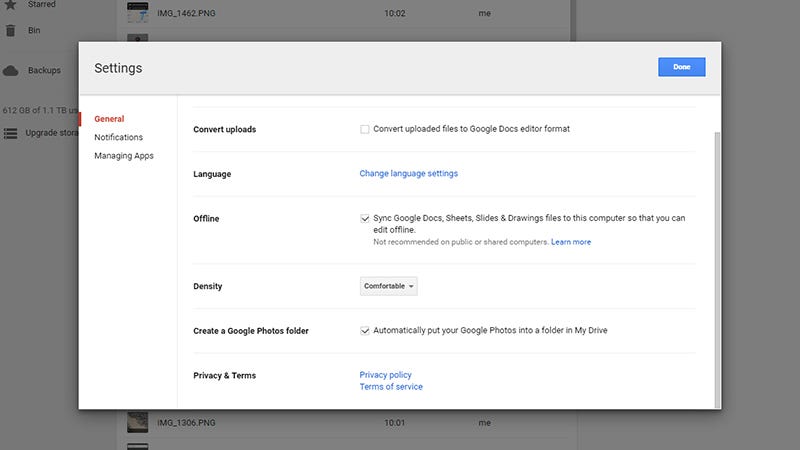Click the Starred star icon in Drive sidebar
The height and width of the screenshot is (450, 800).
tap(10, 5)
